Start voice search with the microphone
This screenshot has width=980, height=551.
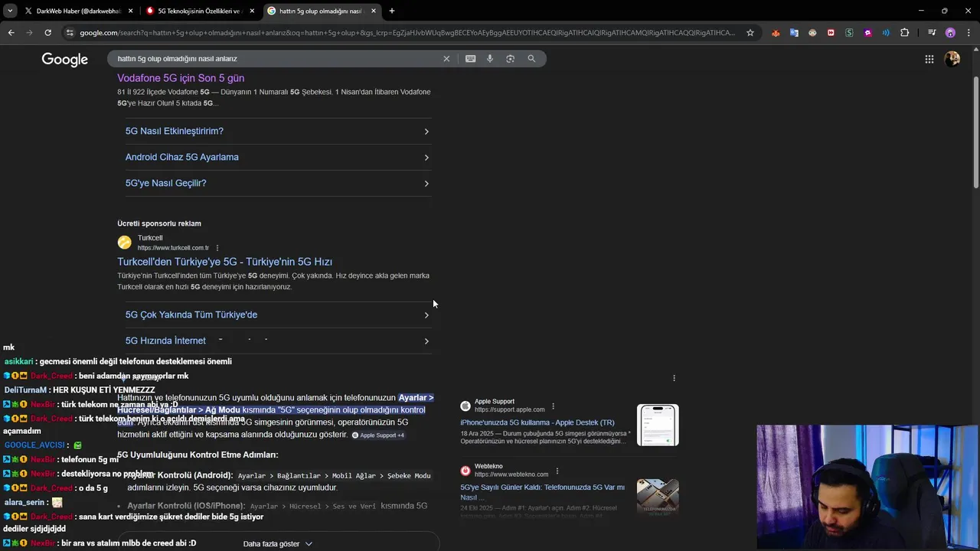point(490,58)
